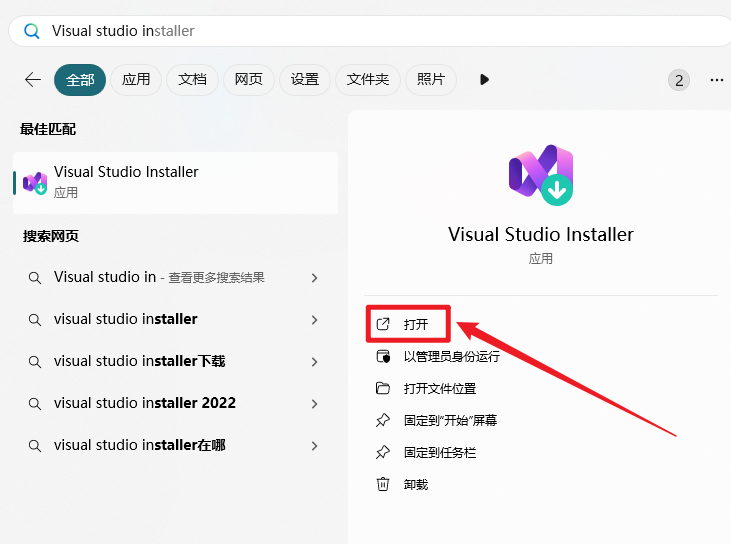This screenshot has height=544, width=731.
Task: Click the large Visual Studio Installer logo
Action: click(541, 175)
